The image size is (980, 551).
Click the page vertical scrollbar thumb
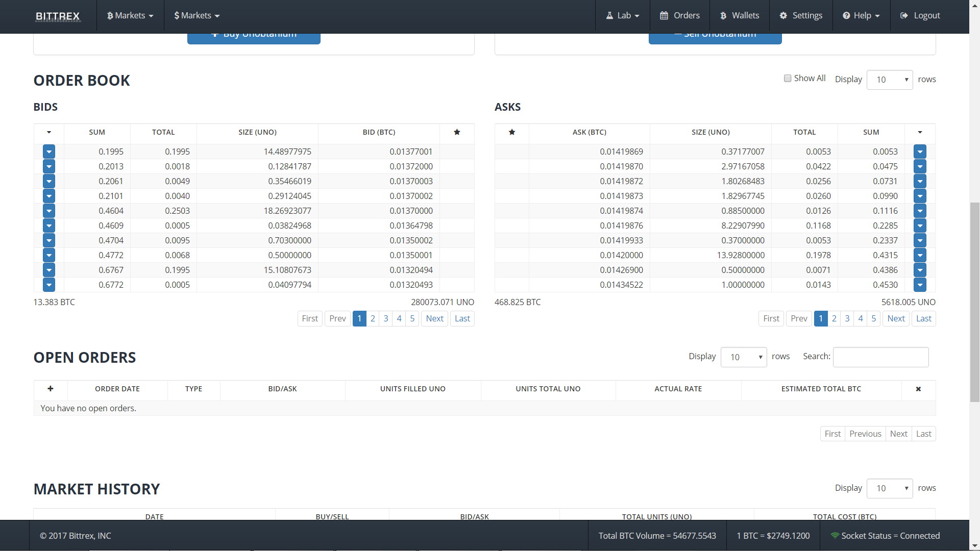(975, 301)
